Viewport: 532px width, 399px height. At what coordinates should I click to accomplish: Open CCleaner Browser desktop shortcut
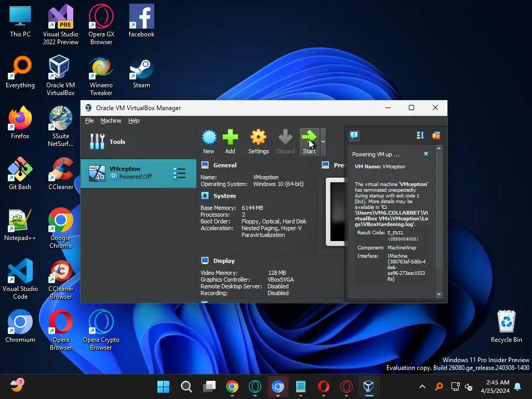60,279
